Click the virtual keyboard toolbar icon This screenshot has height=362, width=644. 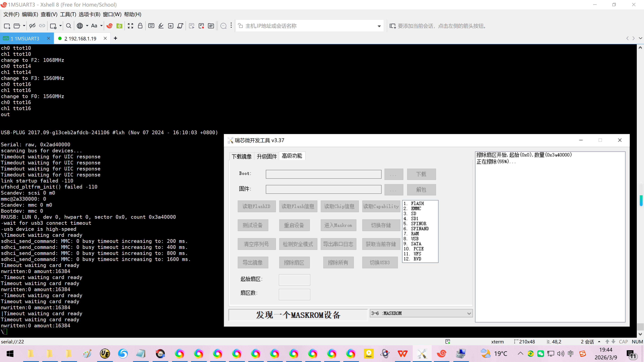pos(151,26)
